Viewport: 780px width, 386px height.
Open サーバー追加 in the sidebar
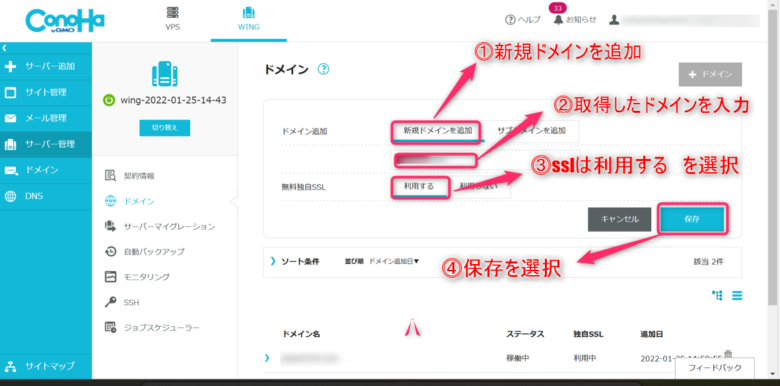(46, 67)
